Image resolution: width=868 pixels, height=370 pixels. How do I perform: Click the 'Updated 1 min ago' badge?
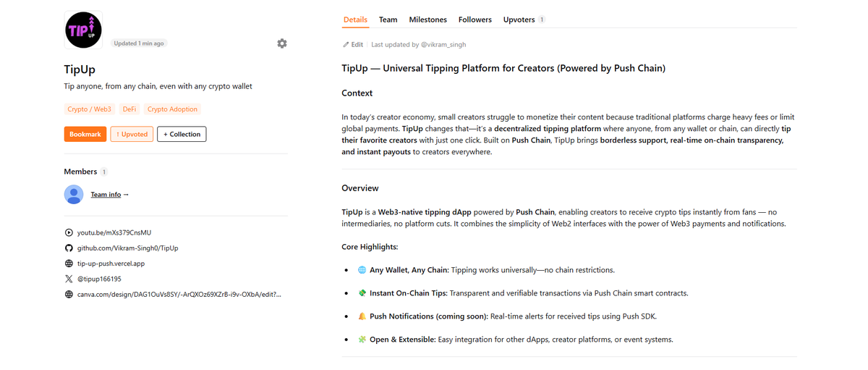pyautogui.click(x=139, y=43)
